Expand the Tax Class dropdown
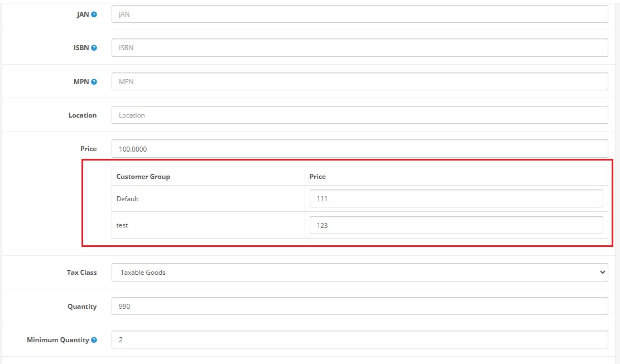 click(x=359, y=273)
